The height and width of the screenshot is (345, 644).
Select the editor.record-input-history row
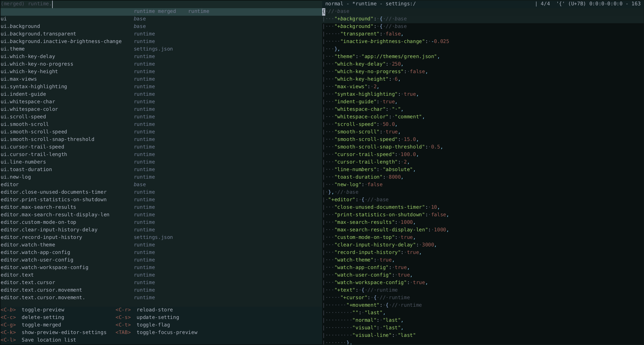(41, 237)
